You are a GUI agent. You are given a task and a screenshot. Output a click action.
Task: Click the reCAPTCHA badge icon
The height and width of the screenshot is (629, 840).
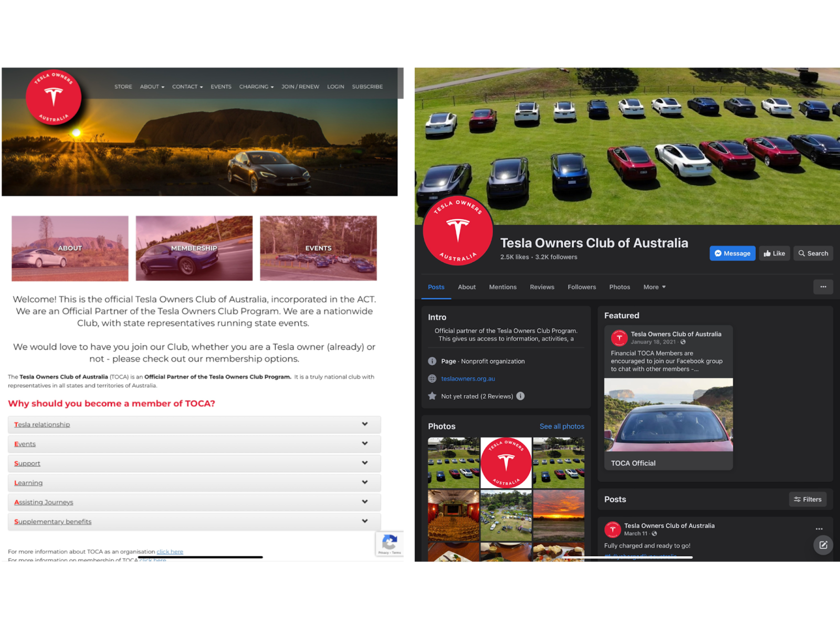pyautogui.click(x=390, y=543)
